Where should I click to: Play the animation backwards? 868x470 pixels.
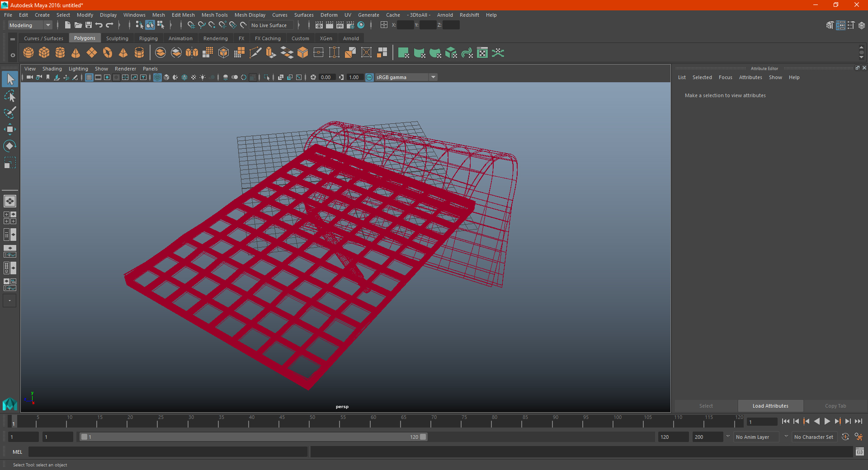tap(816, 421)
